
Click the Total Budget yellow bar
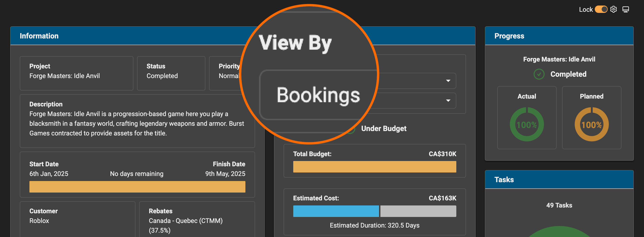click(374, 167)
